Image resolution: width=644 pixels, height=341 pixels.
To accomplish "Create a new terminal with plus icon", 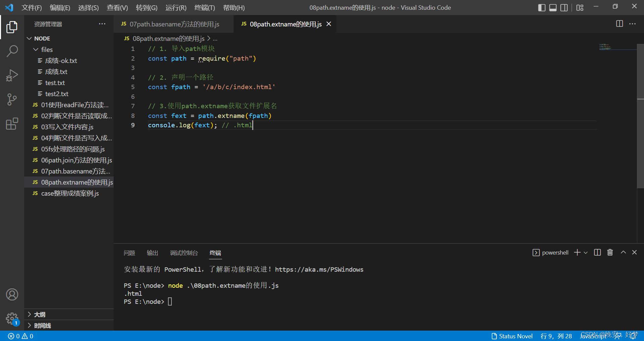I will [x=577, y=253].
